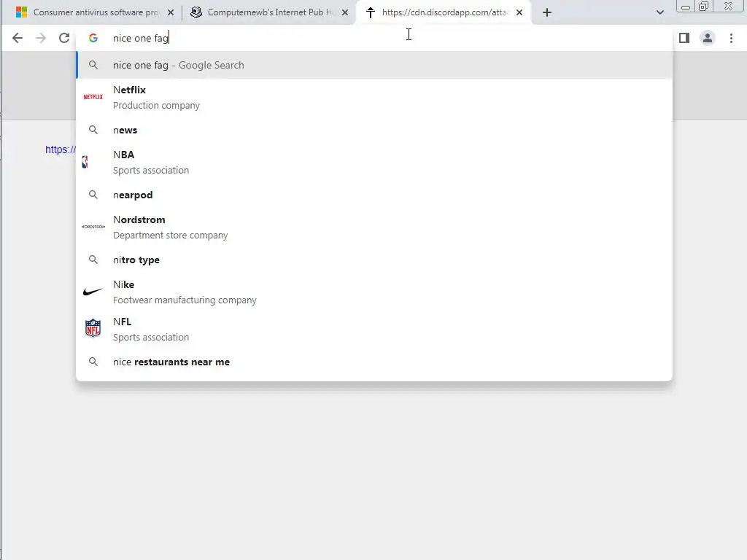
Task: Click the Nike swoosh logo
Action: coord(93,292)
